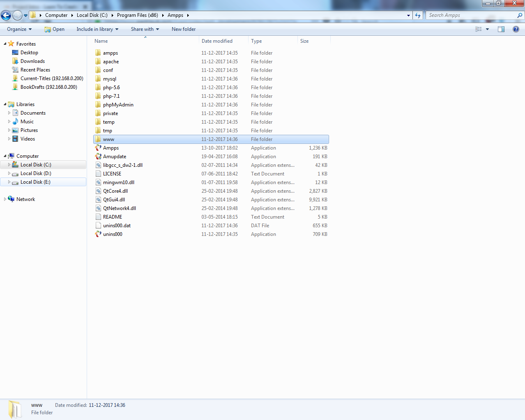
Task: Expand the Local Disk (D:) tree node
Action: [9, 173]
